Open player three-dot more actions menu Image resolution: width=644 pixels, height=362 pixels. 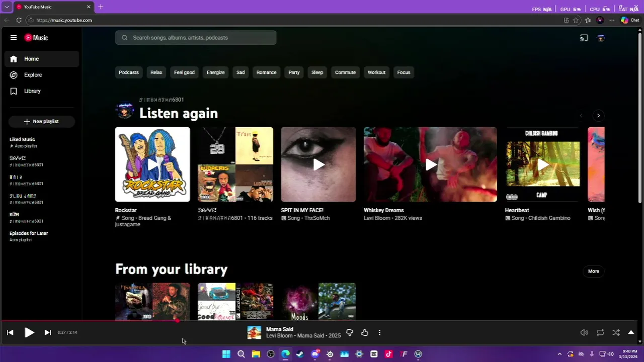379,332
